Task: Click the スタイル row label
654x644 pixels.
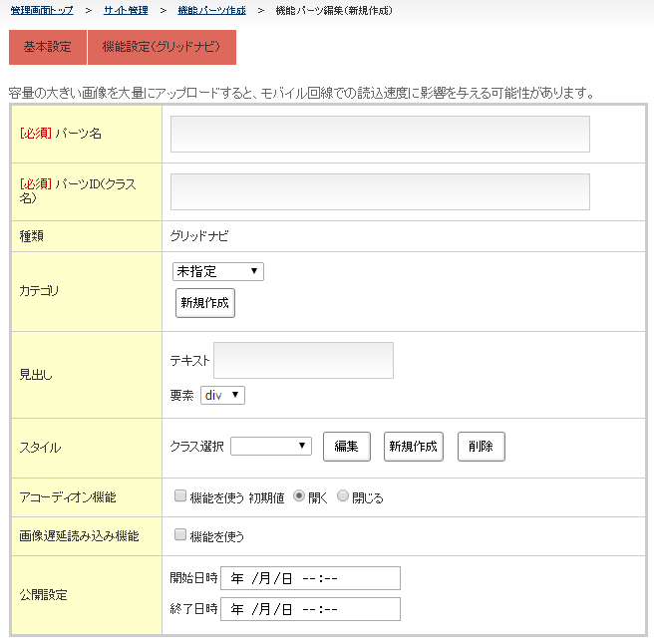Action: (x=40, y=448)
